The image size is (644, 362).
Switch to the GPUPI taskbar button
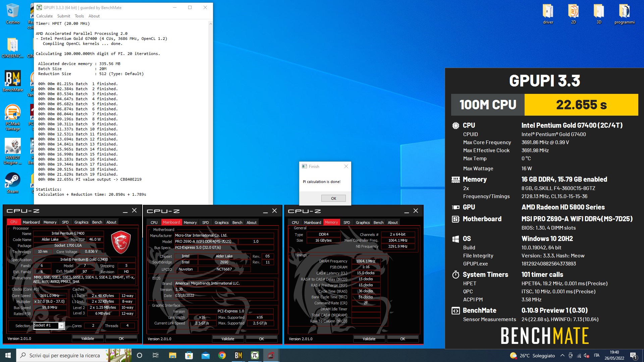coord(255,355)
